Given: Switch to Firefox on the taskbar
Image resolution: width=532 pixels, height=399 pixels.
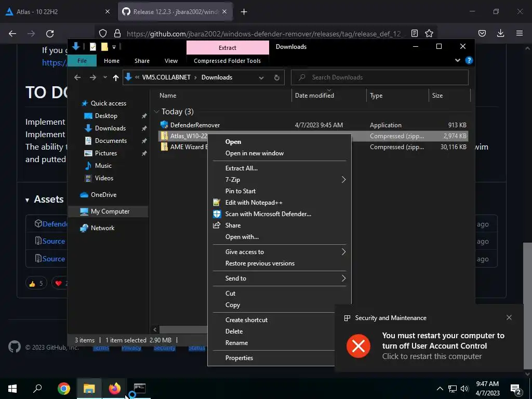Looking at the screenshot, I should pos(114,388).
